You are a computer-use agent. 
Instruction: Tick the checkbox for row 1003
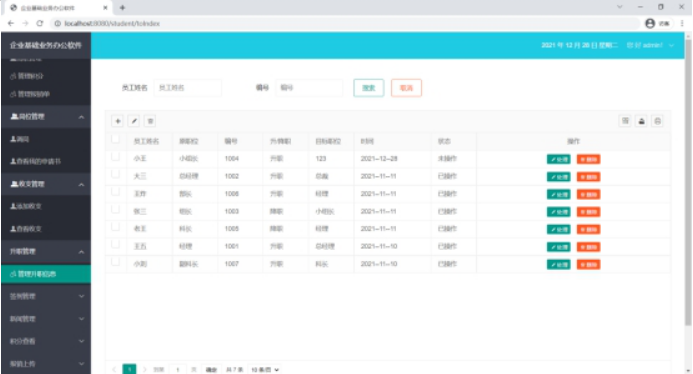115,209
